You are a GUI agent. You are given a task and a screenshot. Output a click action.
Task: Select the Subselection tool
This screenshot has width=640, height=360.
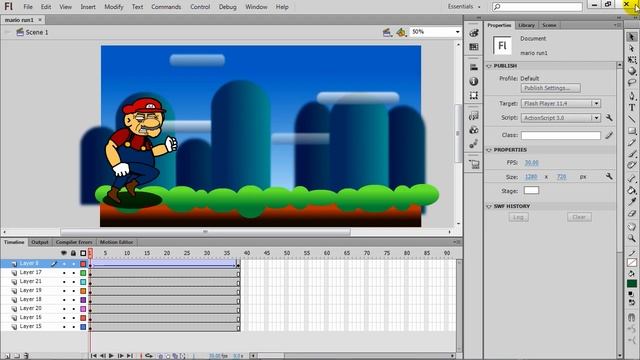pos(631,48)
